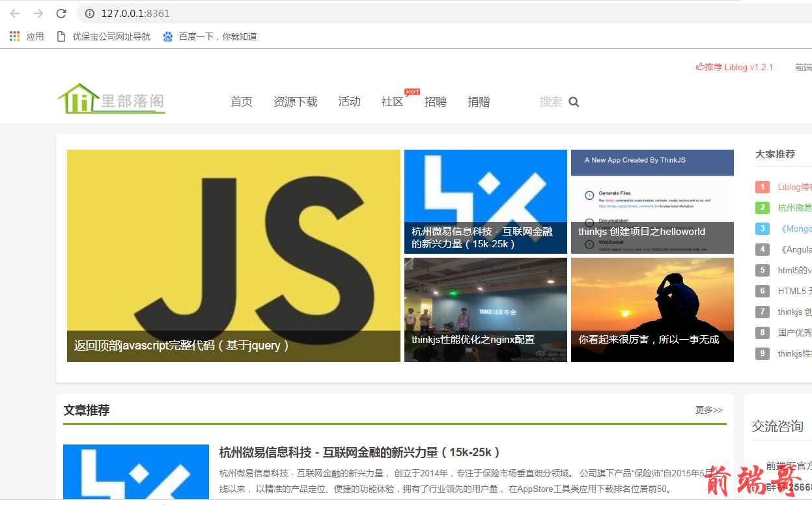The width and height of the screenshot is (812, 505).
Task: Open the thinkjs性能优化之nginx配置 tile
Action: coord(486,310)
